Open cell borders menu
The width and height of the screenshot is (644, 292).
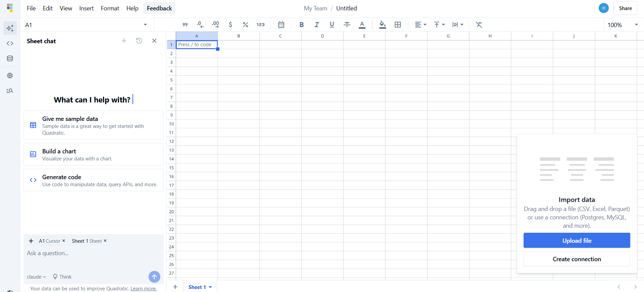click(398, 25)
